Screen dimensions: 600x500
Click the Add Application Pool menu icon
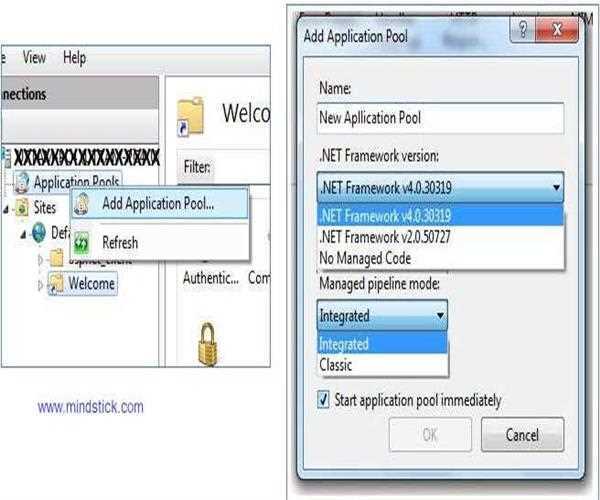(82, 204)
